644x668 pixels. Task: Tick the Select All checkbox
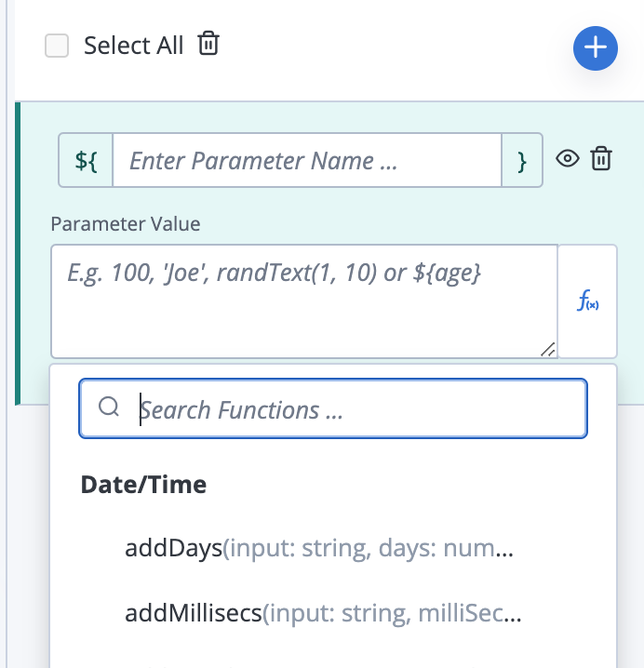(x=58, y=46)
